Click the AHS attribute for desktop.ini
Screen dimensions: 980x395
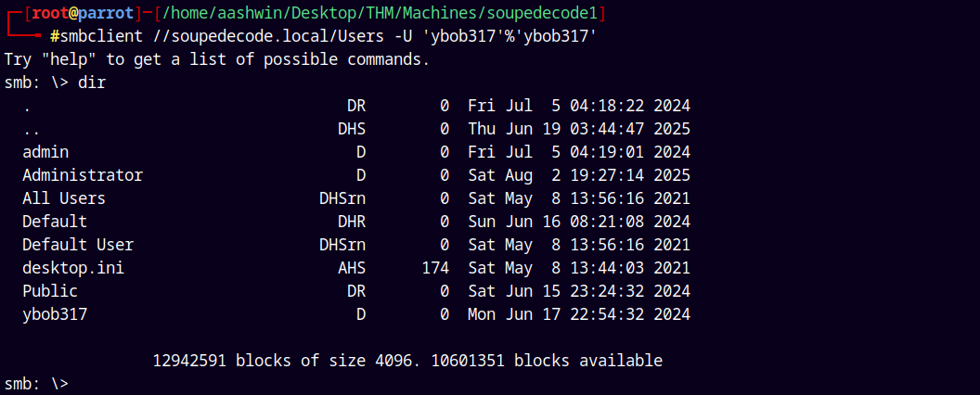(x=352, y=268)
